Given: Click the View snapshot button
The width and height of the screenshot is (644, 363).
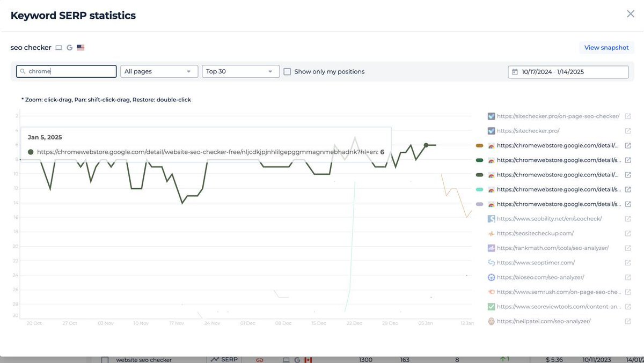Looking at the screenshot, I should click(606, 48).
